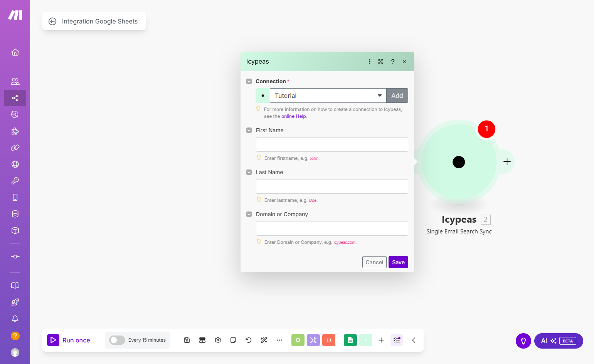Click the Auto-align magic wand icon
This screenshot has width=594, height=364.
click(264, 340)
